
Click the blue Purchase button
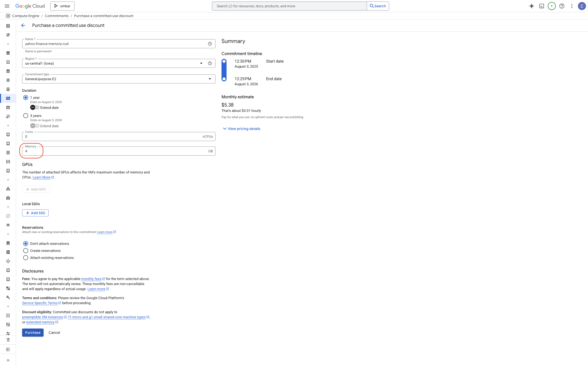[x=33, y=333]
